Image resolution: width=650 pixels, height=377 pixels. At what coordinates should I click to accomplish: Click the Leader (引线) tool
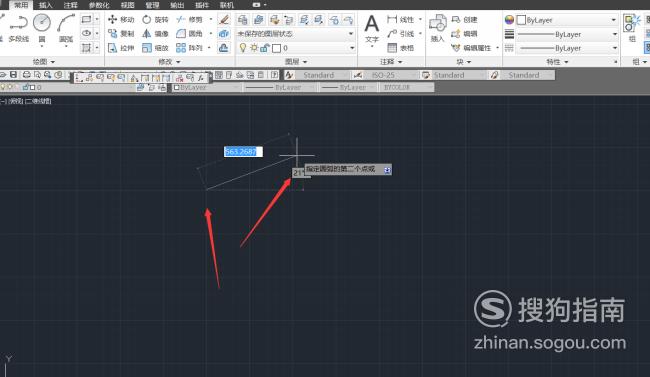pyautogui.click(x=400, y=34)
